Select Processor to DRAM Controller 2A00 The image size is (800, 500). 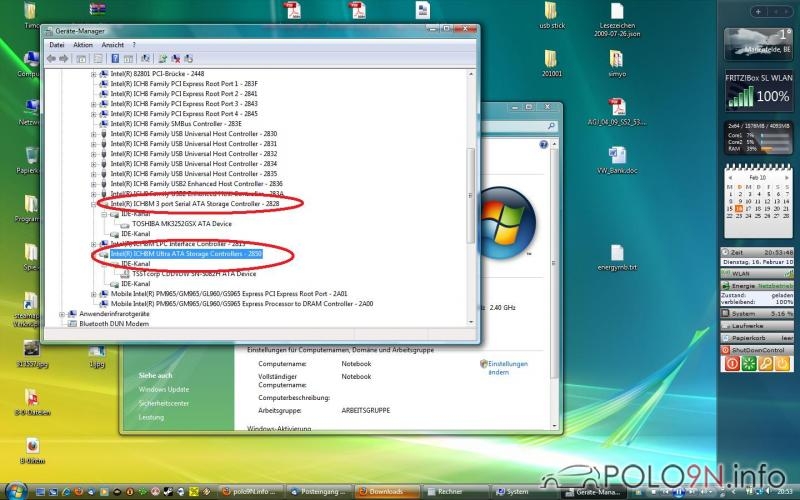242,304
